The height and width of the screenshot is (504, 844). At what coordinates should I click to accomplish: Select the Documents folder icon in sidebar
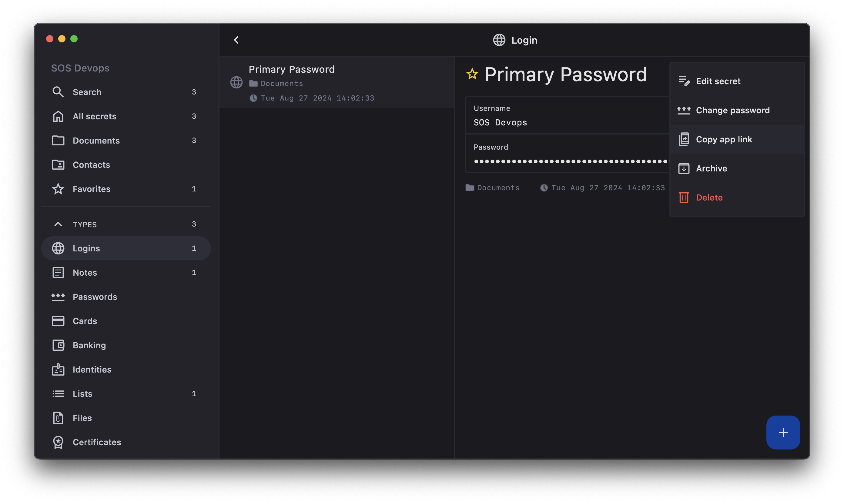[58, 141]
